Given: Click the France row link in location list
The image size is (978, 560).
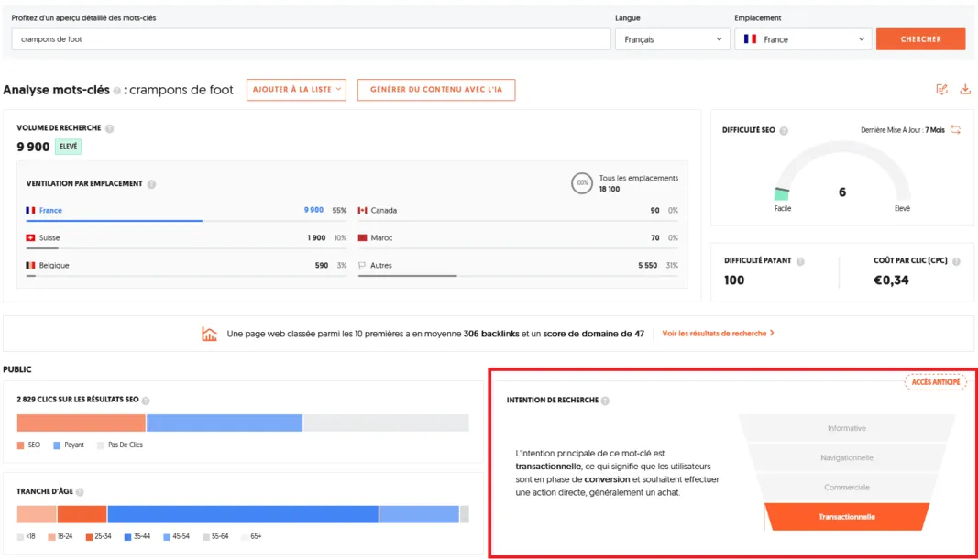Looking at the screenshot, I should click(x=50, y=211).
